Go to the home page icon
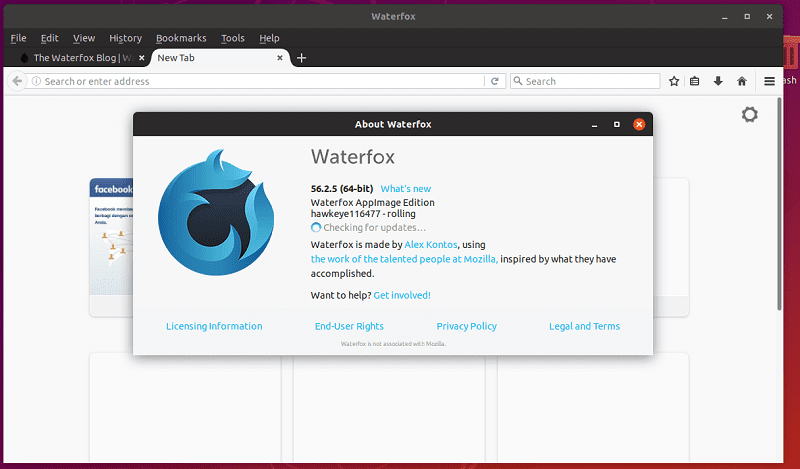The width and height of the screenshot is (800, 469). 742,81
